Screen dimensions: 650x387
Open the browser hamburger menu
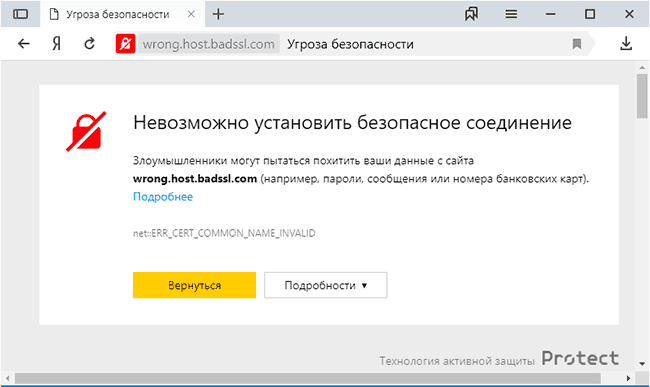(511, 14)
